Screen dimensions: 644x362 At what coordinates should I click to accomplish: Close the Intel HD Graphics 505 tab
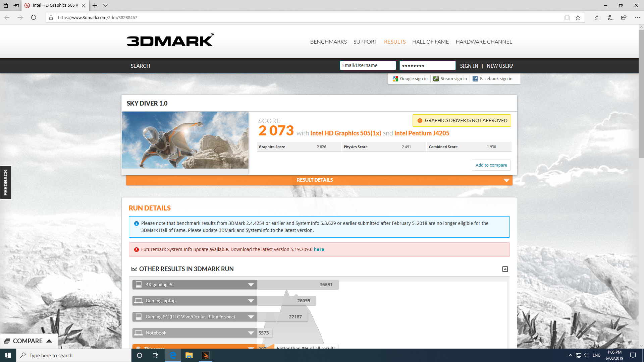click(x=84, y=5)
